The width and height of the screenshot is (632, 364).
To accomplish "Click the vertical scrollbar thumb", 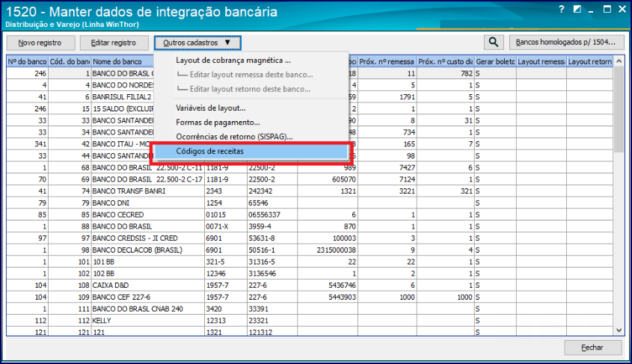I will [619, 110].
